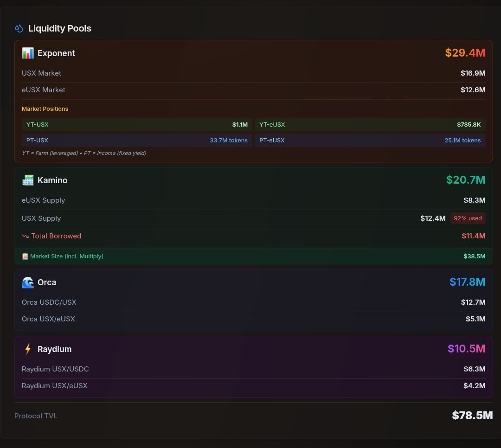Click the Protocol TVL label

36,416
